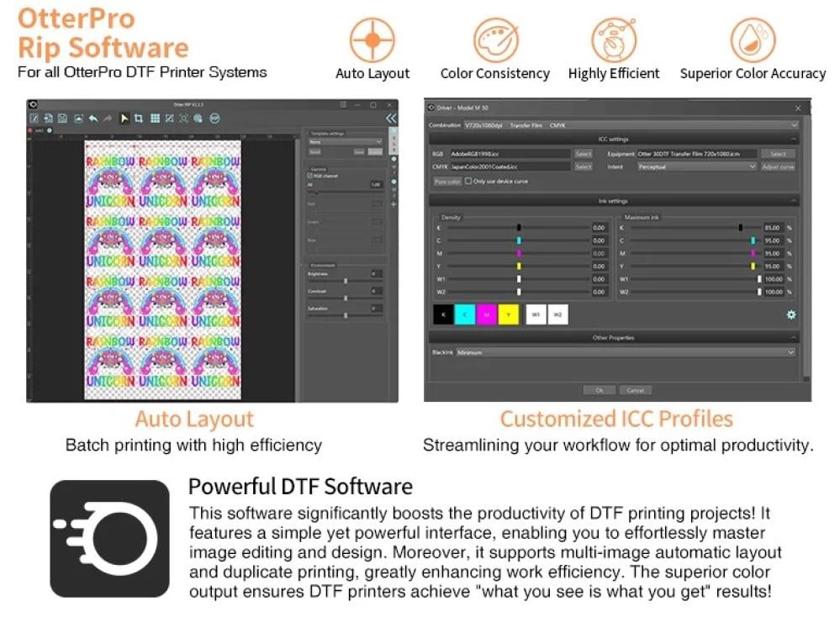Viewport: 840px width, 617px height.
Task: Select the Crop tool
Action: click(x=139, y=119)
